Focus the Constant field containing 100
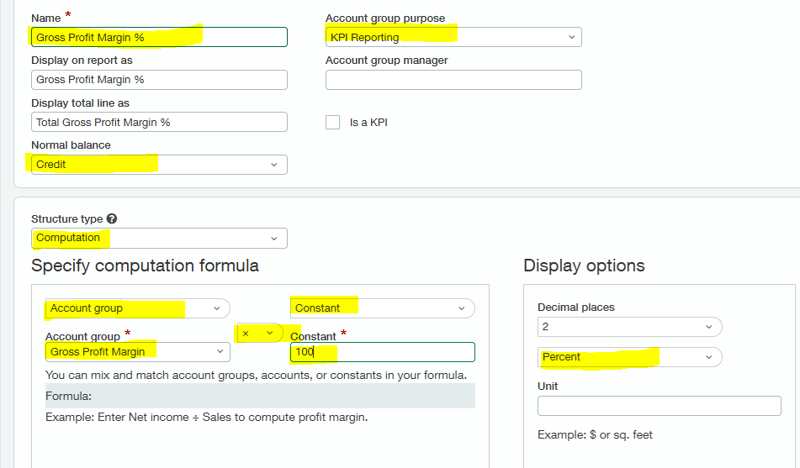Screen dimensions: 800x468 pyautogui.click(x=382, y=352)
